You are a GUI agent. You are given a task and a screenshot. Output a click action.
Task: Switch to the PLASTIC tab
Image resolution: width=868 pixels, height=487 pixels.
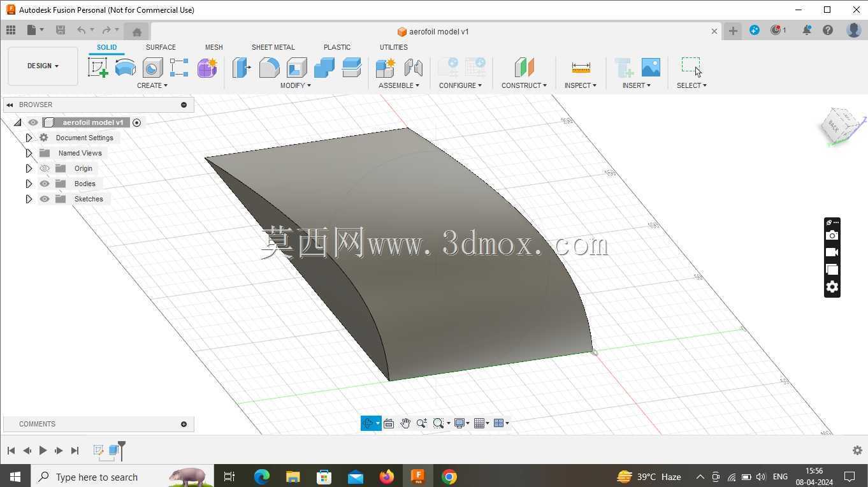337,47
